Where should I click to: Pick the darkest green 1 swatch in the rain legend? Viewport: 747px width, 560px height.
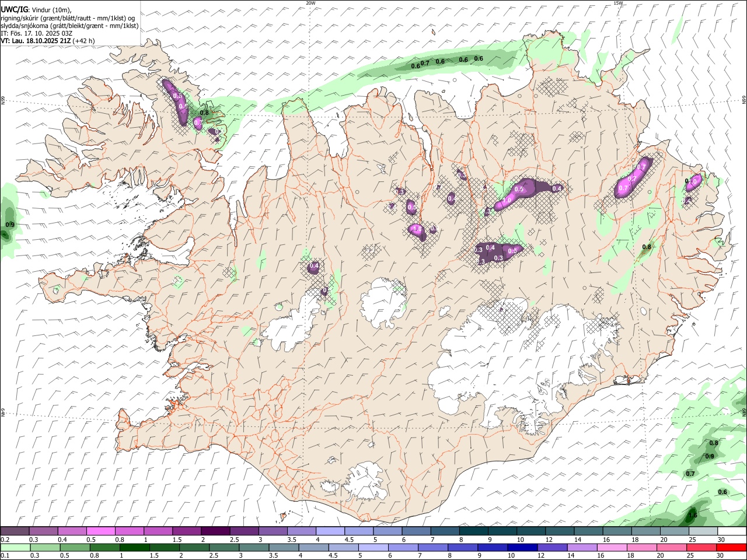click(x=134, y=548)
